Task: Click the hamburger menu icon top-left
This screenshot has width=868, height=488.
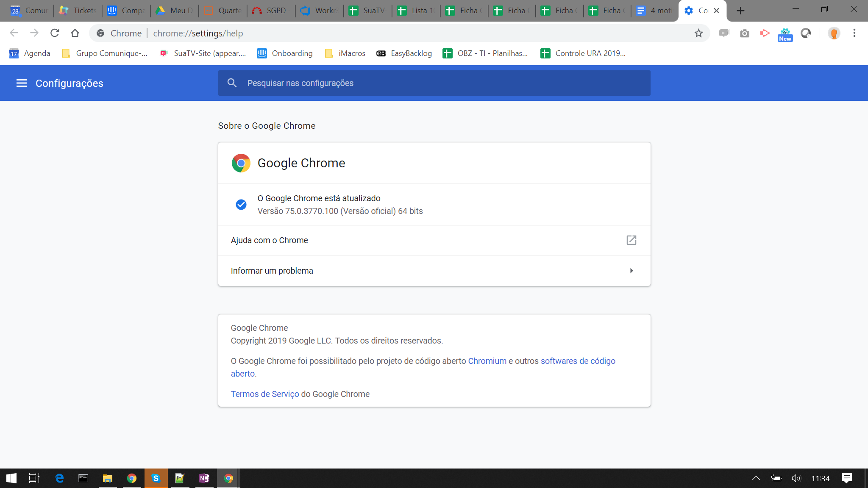Action: coord(21,83)
